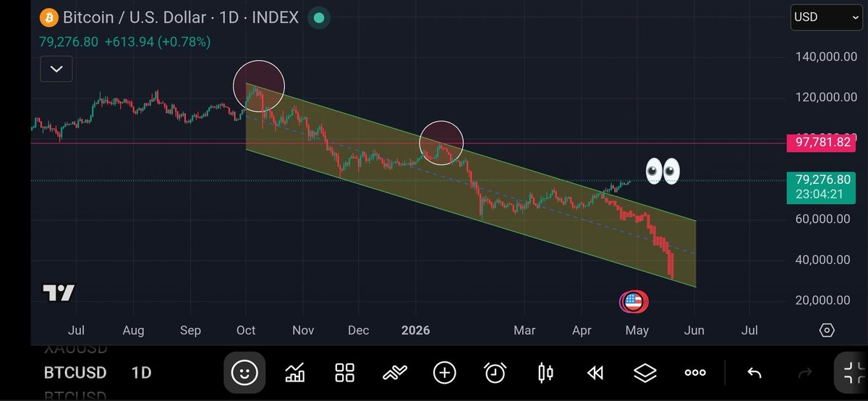
Task: Click the Jul label at time axis start
Action: (76, 330)
